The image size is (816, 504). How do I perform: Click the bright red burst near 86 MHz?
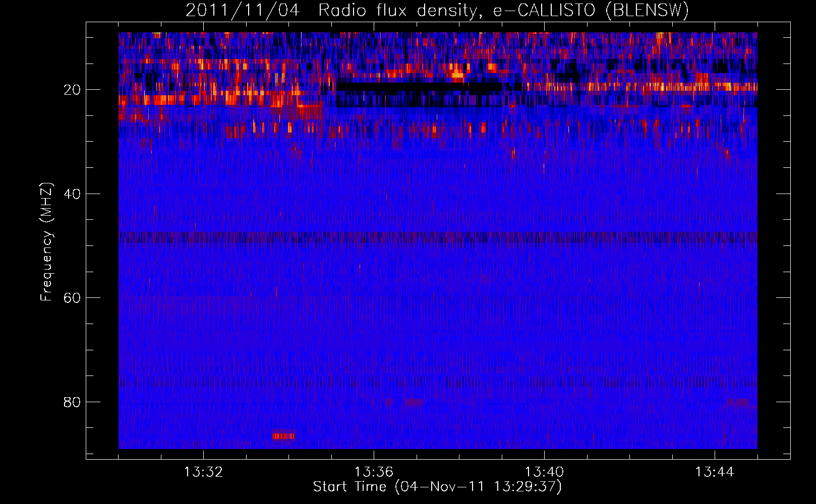(283, 436)
